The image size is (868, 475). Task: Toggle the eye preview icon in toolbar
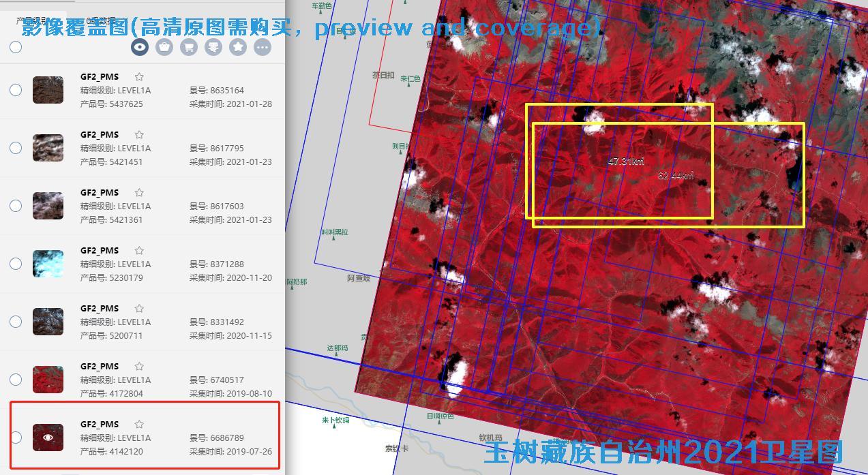click(140, 47)
